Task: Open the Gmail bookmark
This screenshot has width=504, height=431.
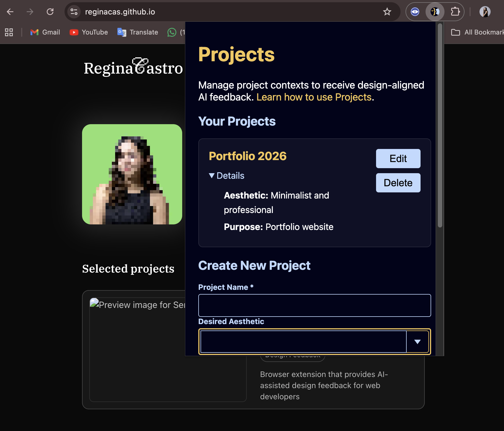Action: (45, 32)
